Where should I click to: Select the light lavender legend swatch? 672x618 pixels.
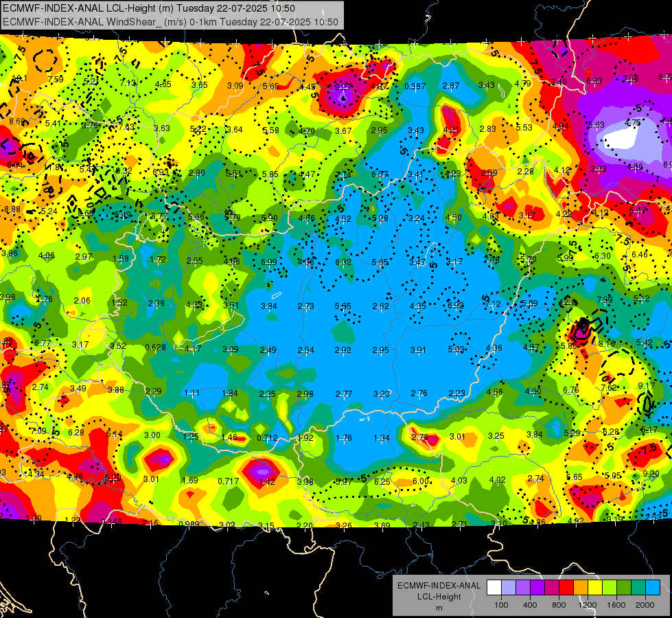[509, 587]
